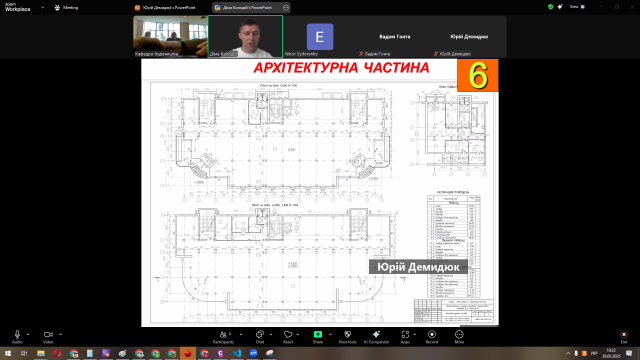
Task: Click the React heart icon
Action: 288,337
